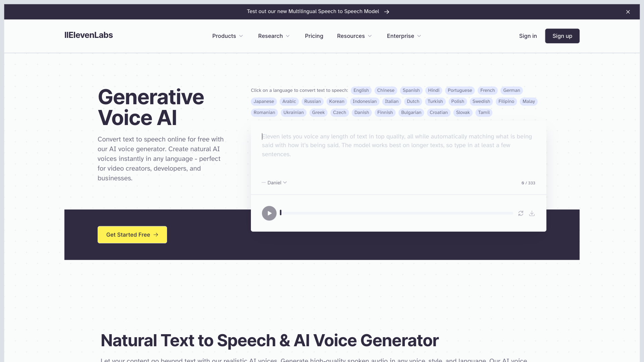Image resolution: width=644 pixels, height=362 pixels.
Task: Click the regenerate icon to refresh speech
Action: pos(521,213)
